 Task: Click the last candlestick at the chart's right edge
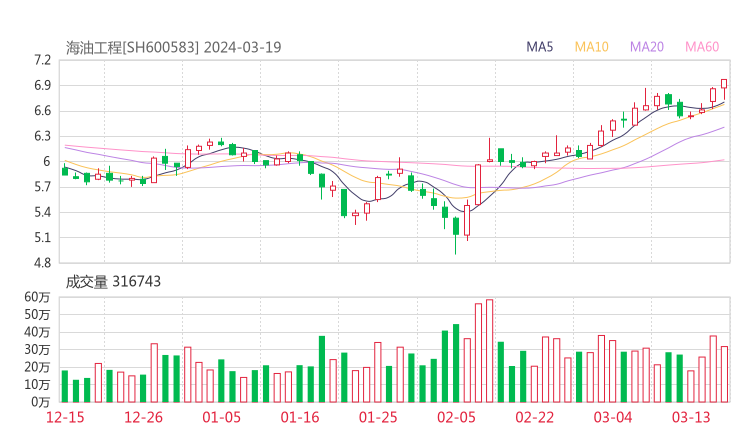(724, 89)
